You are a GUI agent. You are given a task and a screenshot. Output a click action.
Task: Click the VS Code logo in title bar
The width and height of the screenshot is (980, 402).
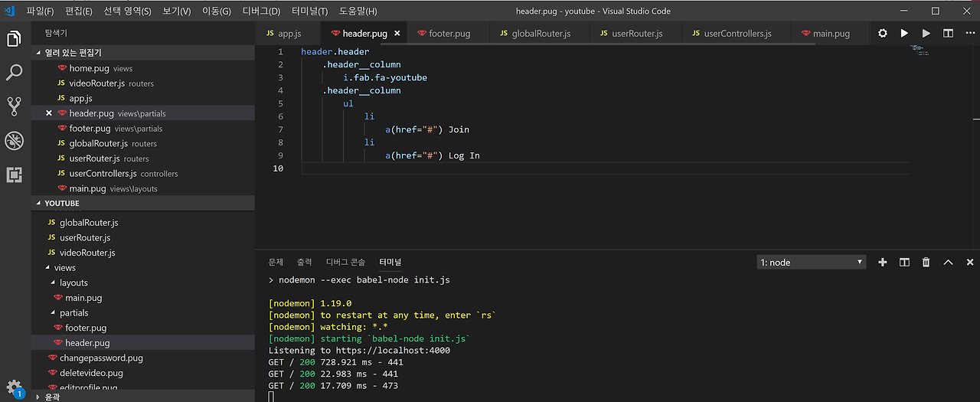10,11
